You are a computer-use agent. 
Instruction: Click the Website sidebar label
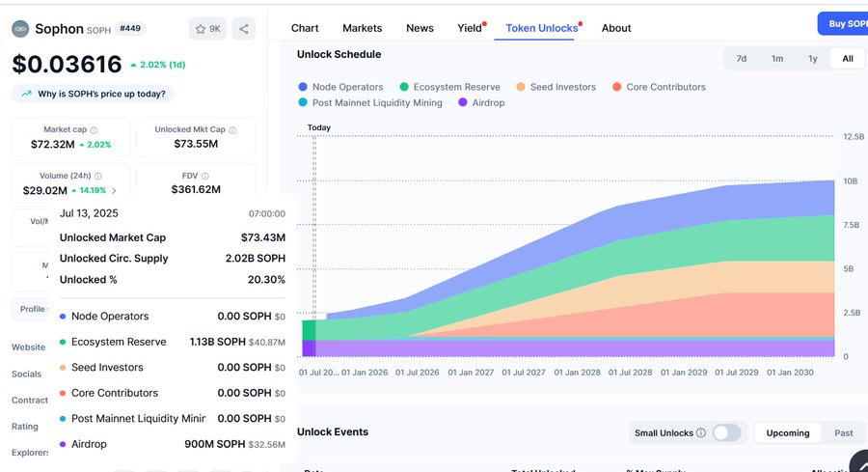(x=29, y=347)
